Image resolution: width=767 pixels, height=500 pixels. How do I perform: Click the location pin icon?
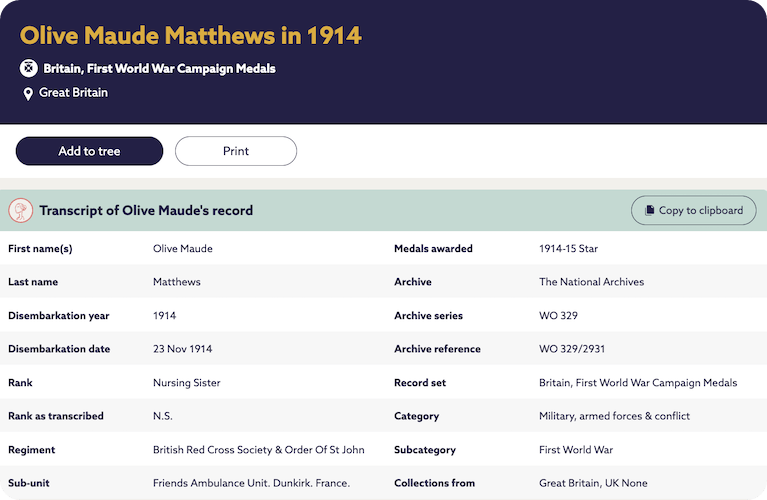pyautogui.click(x=28, y=94)
